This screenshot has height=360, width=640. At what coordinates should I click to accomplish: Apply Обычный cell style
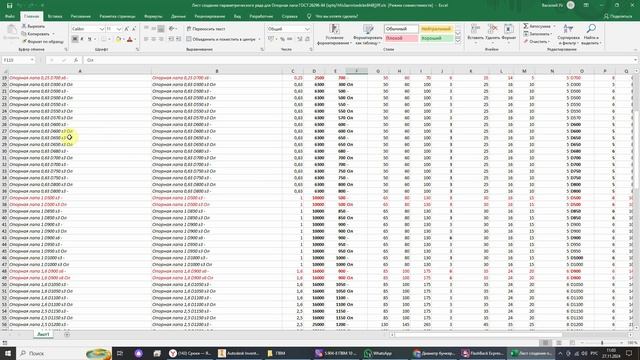401,29
